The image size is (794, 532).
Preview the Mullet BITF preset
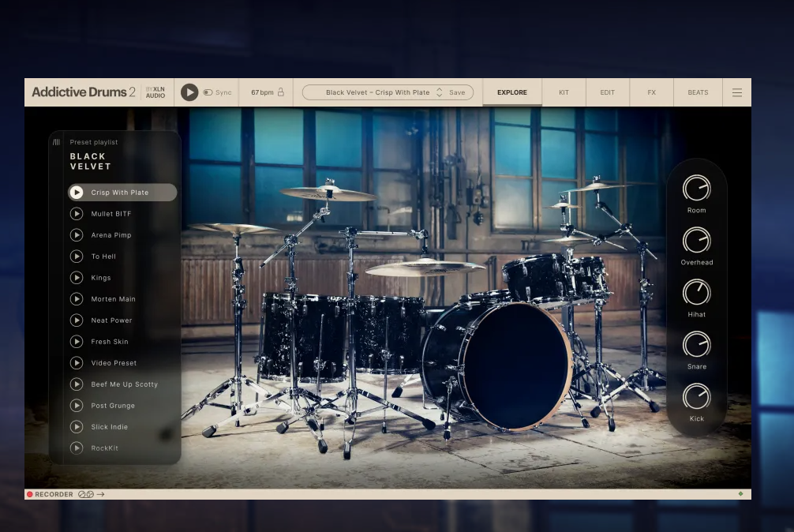tap(77, 214)
